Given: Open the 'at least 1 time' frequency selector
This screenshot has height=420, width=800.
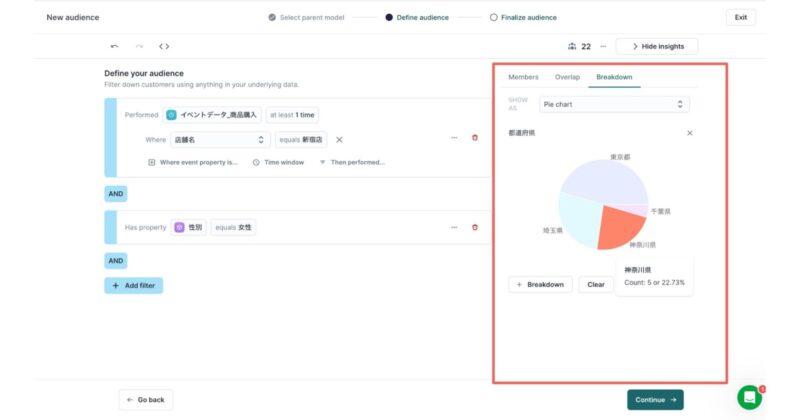Looking at the screenshot, I should pos(292,115).
